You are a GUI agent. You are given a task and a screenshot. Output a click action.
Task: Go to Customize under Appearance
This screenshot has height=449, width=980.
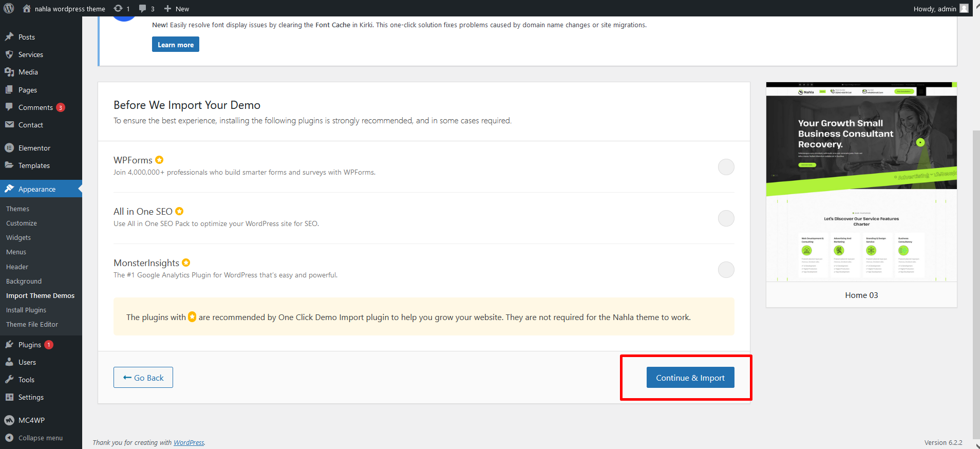tap(22, 223)
